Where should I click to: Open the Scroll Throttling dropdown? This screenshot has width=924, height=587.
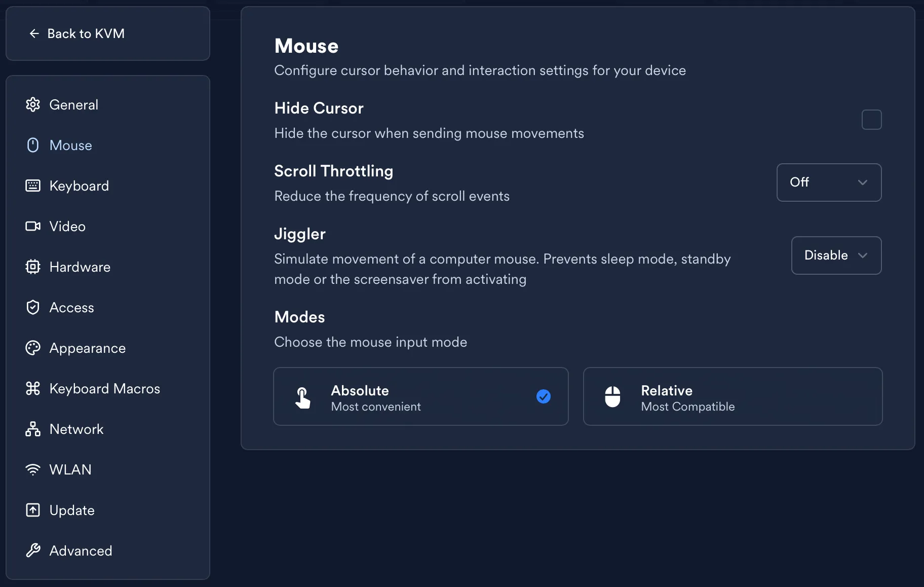click(x=829, y=182)
